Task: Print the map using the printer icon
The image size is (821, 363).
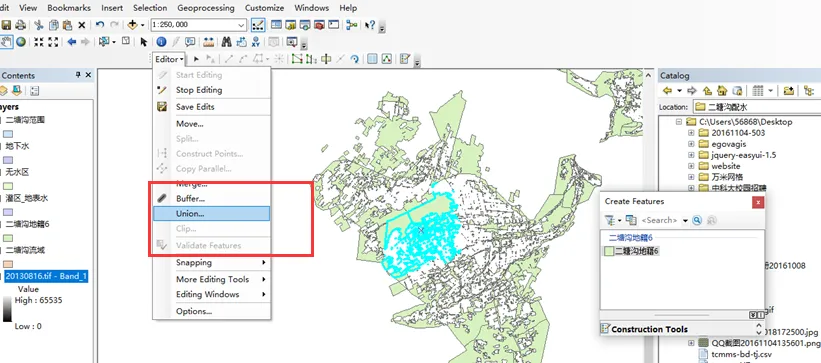Action: click(x=20, y=25)
